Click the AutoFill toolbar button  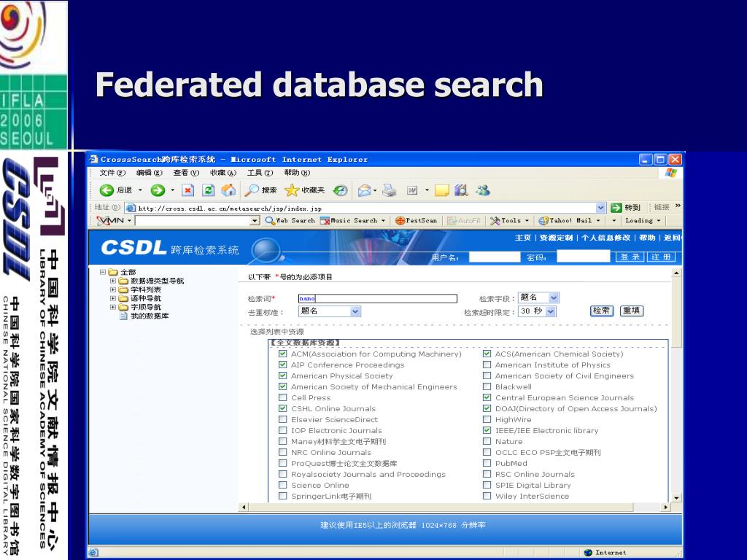pos(463,220)
